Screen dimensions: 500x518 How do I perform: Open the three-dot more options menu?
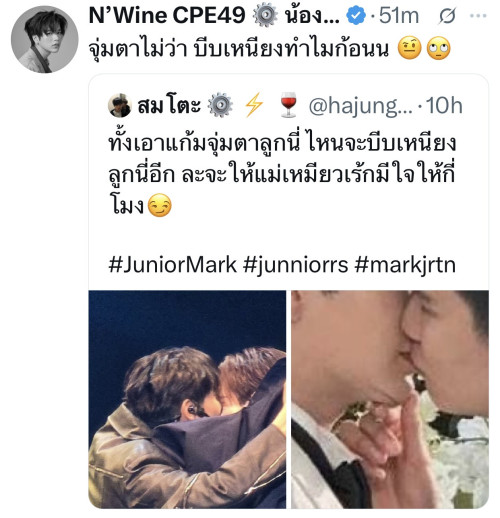pos(478,16)
